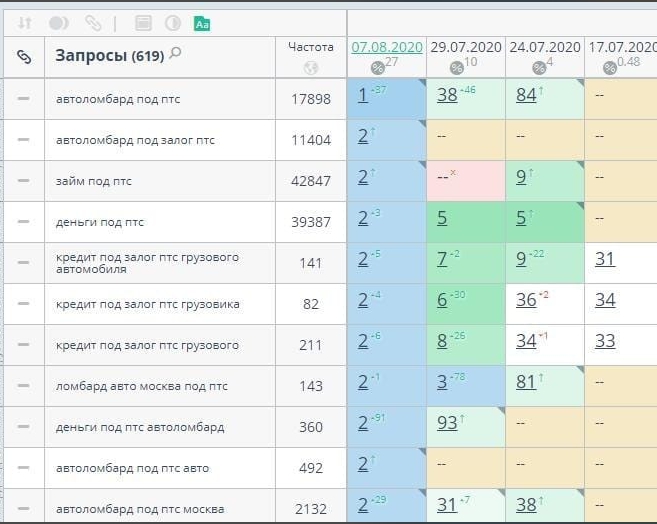Sort by the Частота column header

tap(310, 47)
